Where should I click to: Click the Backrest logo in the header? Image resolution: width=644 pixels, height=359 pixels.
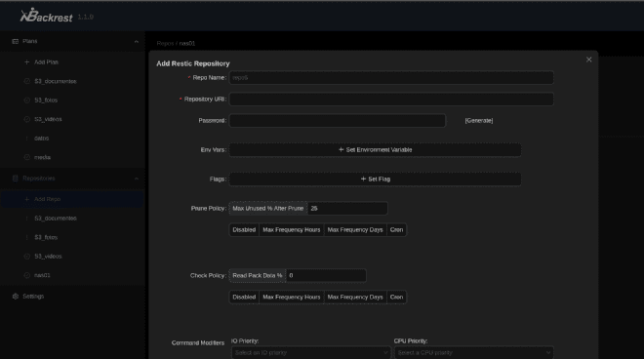[x=47, y=16]
